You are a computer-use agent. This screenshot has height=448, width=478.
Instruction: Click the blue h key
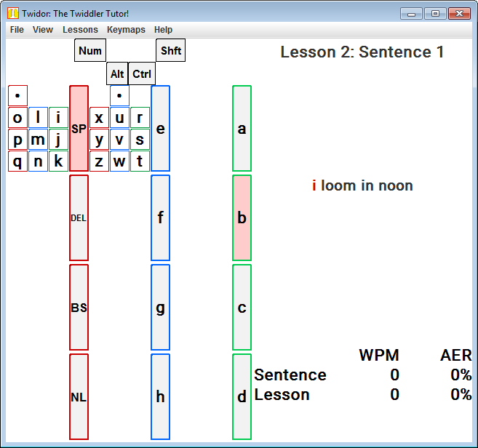point(160,397)
